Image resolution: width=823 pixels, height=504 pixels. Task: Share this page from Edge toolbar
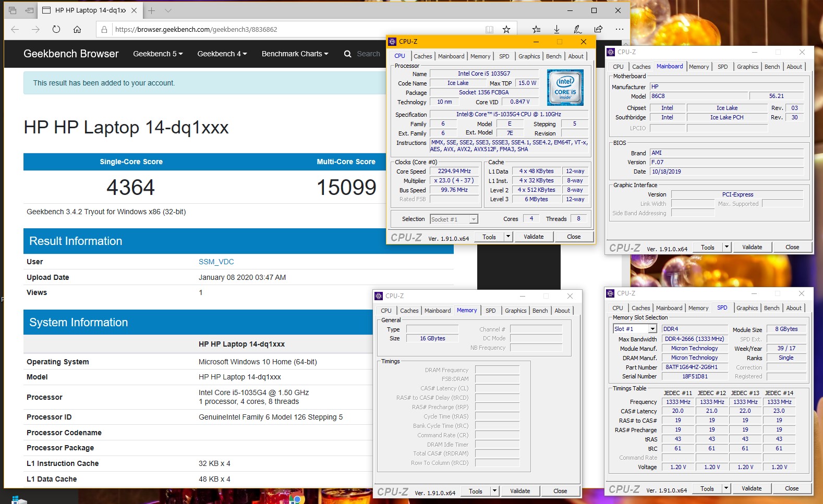(x=598, y=29)
